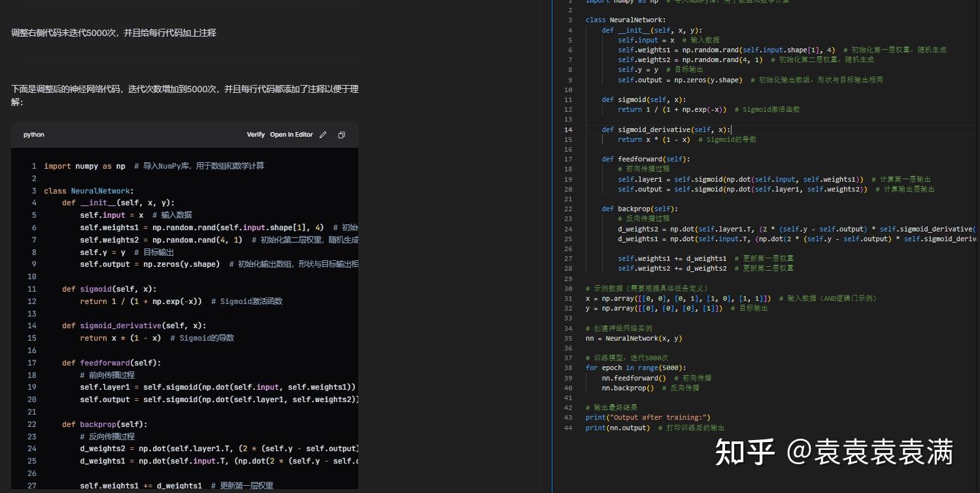Image resolution: width=980 pixels, height=493 pixels.
Task: Copy the code using the copy icon
Action: click(341, 135)
